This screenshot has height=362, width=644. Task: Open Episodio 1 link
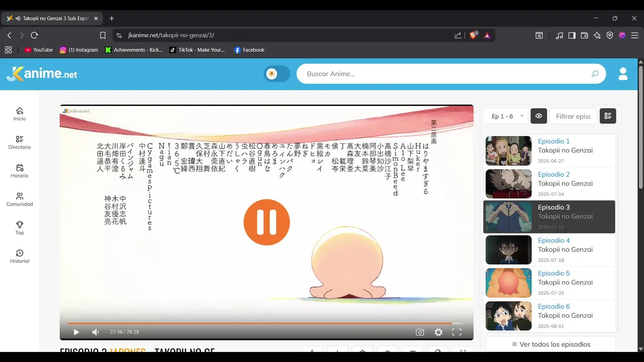(554, 141)
